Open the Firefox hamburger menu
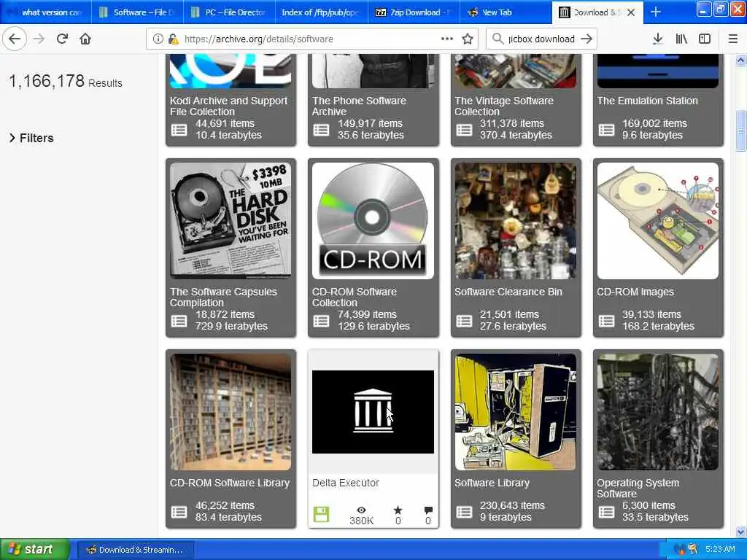The width and height of the screenshot is (747, 560). 732,39
